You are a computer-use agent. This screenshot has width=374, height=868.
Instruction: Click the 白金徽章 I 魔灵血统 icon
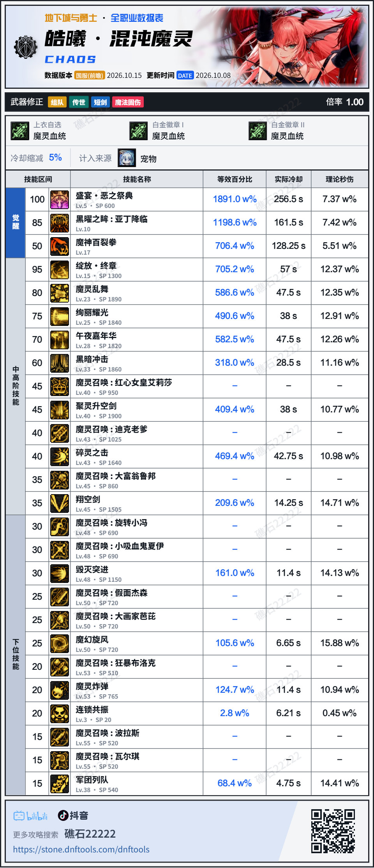139,130
